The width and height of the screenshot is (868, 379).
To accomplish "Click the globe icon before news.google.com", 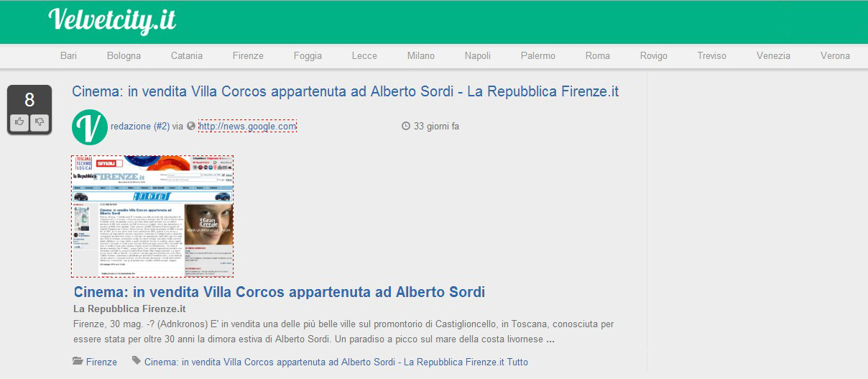I will click(x=191, y=127).
